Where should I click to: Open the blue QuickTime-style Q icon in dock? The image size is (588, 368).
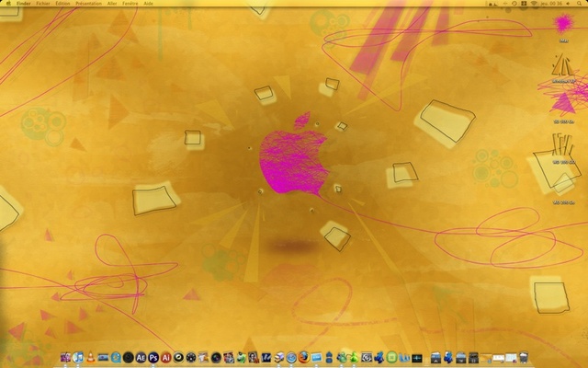coord(116,357)
